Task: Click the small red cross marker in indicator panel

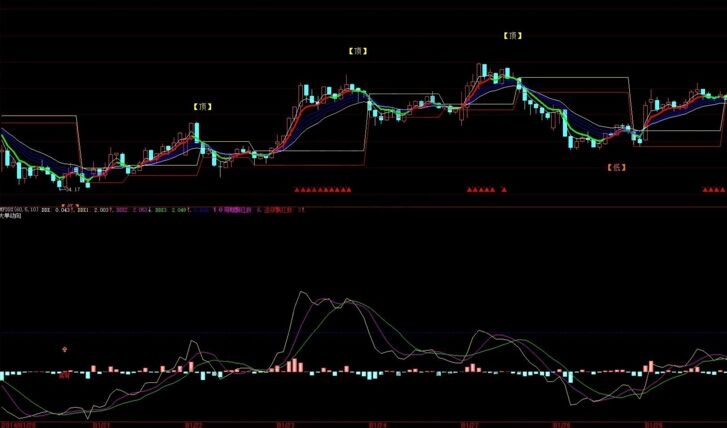Action: [66, 350]
